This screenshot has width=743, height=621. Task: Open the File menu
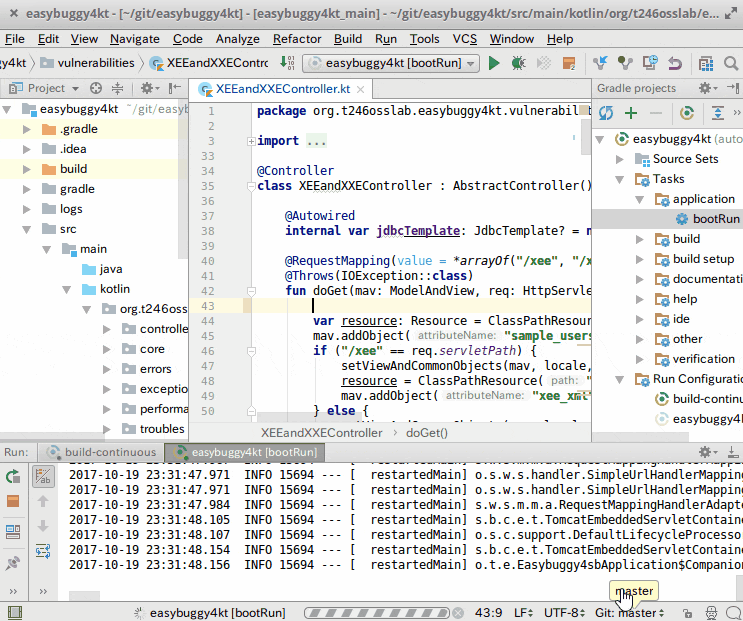pos(15,39)
